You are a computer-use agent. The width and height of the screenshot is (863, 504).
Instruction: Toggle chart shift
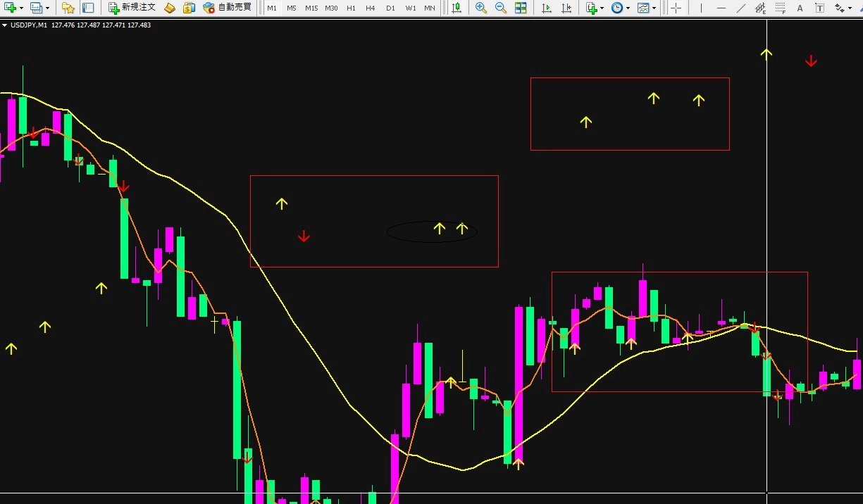566,8
